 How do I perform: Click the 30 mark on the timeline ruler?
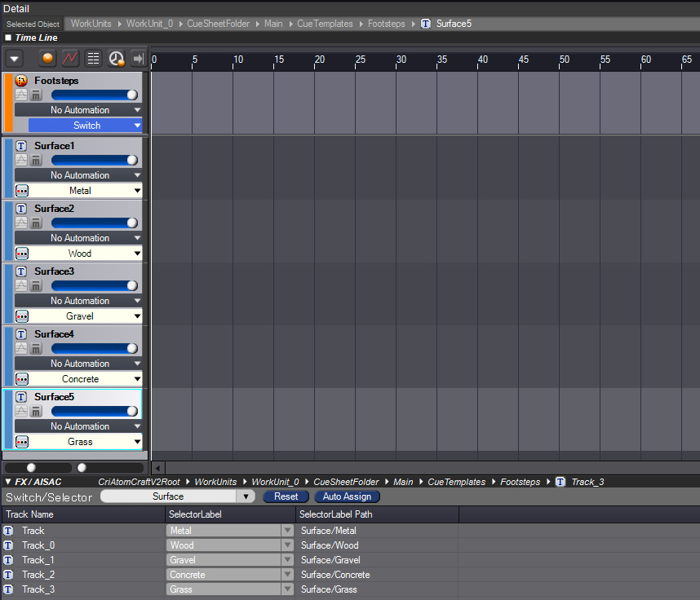(401, 60)
